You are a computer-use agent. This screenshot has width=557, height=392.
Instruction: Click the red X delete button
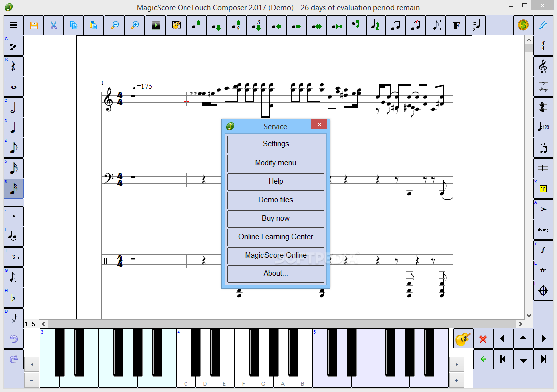(483, 339)
